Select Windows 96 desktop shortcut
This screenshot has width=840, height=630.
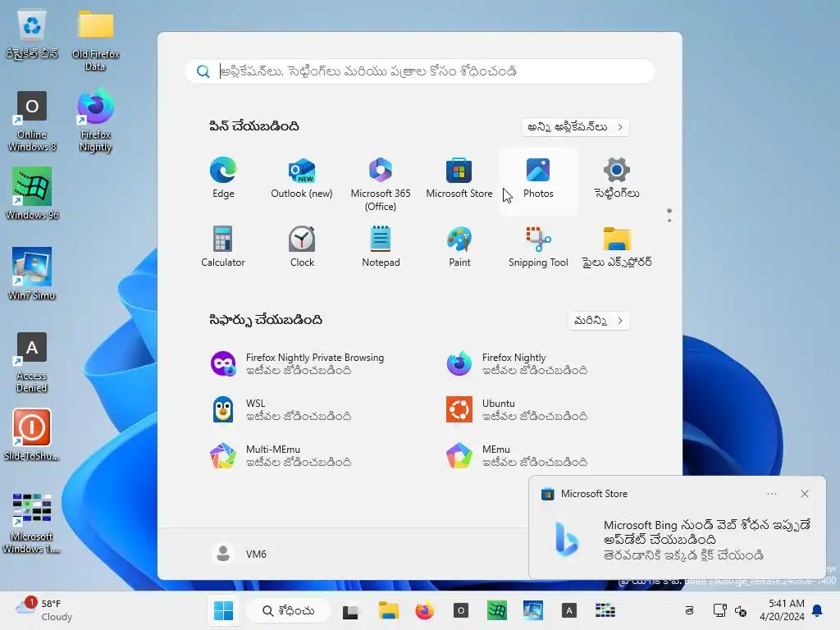(x=32, y=194)
